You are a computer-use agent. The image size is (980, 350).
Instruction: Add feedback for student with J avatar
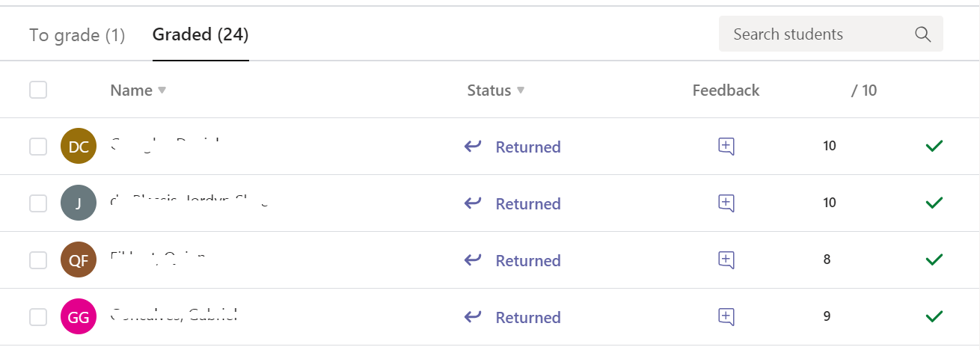point(726,203)
